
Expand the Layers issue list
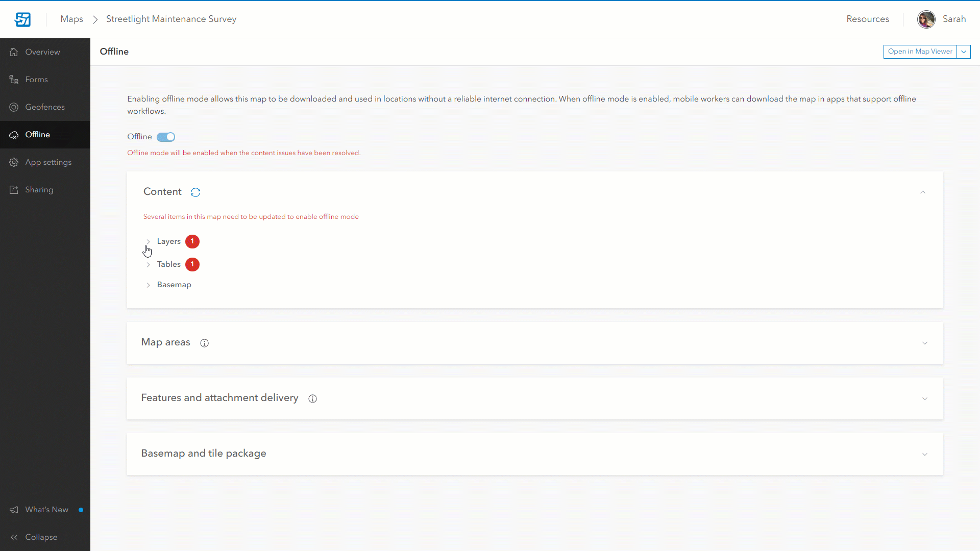[148, 241]
